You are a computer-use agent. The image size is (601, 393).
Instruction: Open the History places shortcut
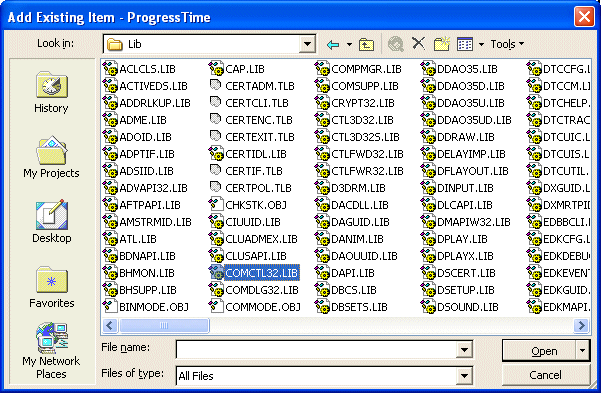(x=51, y=92)
